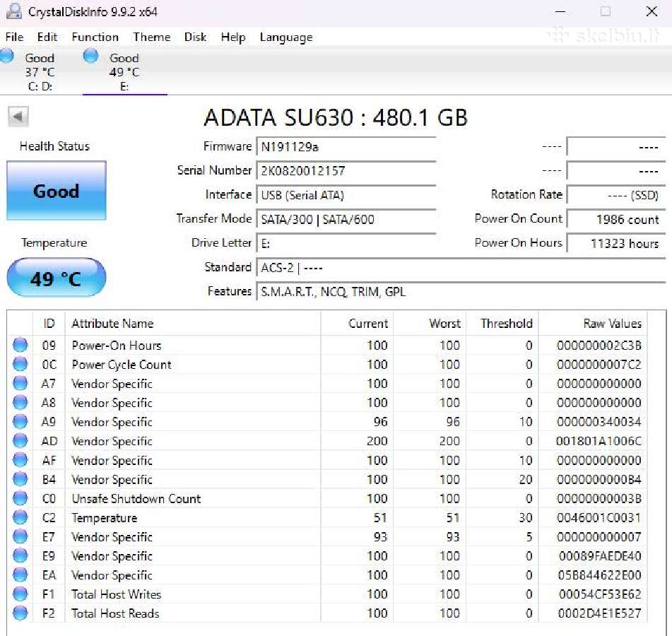Click raw value 00054CF53E62
Screen dimensions: 672x636
point(600,594)
